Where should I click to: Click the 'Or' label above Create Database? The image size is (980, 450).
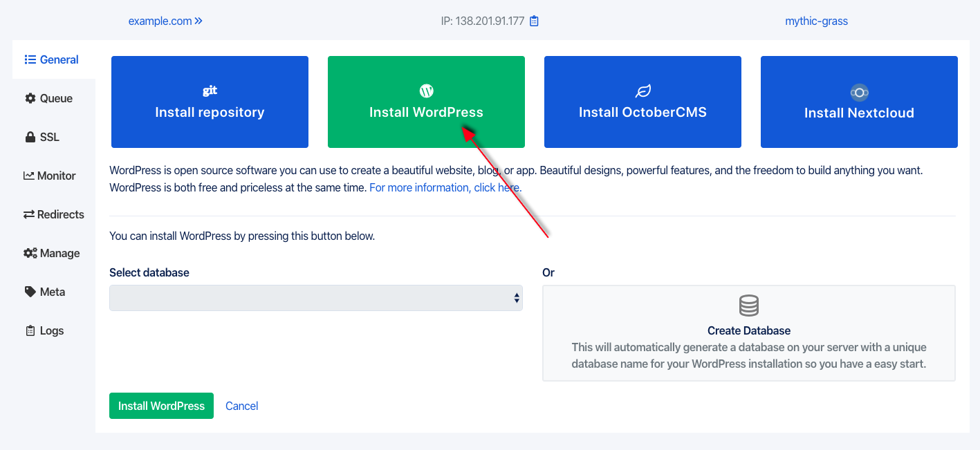(548, 272)
